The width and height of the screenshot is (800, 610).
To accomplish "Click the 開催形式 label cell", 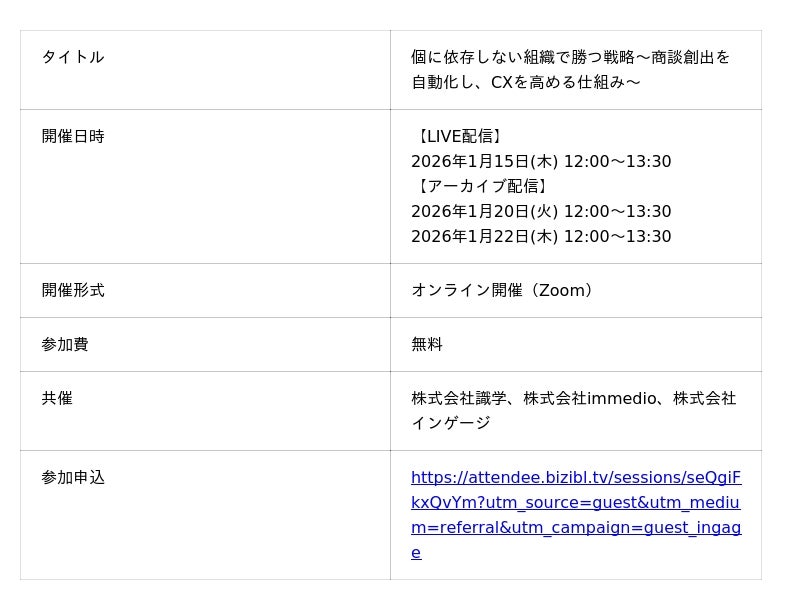I will click(x=73, y=290).
